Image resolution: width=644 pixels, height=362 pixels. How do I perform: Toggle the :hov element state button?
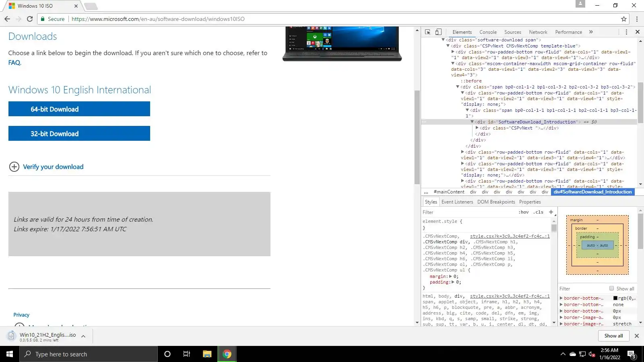tap(524, 212)
